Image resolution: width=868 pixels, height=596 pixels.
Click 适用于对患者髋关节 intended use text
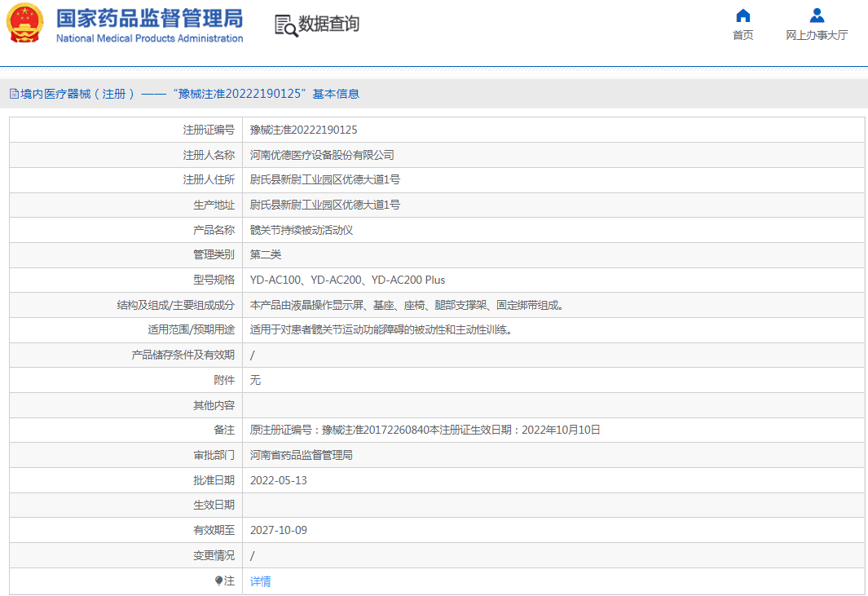point(381,329)
